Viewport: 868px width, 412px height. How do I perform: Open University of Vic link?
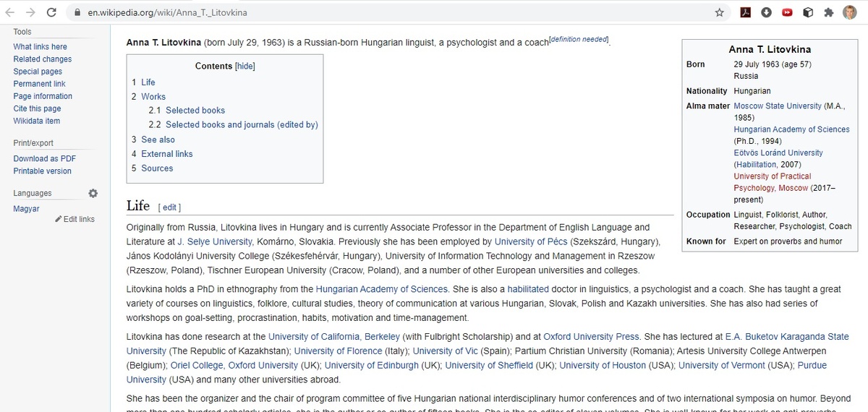tap(446, 351)
